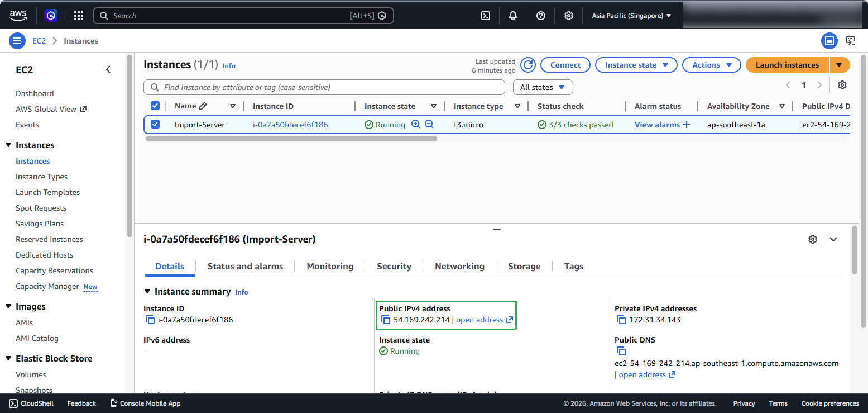
Task: Copy the Public DNS name
Action: 621,352
